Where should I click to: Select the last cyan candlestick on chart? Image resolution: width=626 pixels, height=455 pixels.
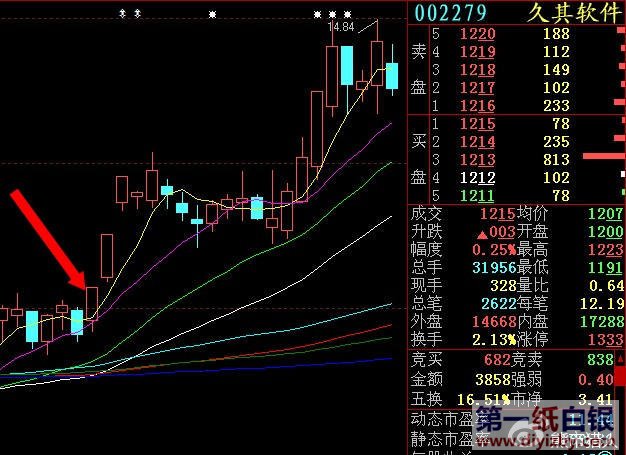(x=392, y=76)
